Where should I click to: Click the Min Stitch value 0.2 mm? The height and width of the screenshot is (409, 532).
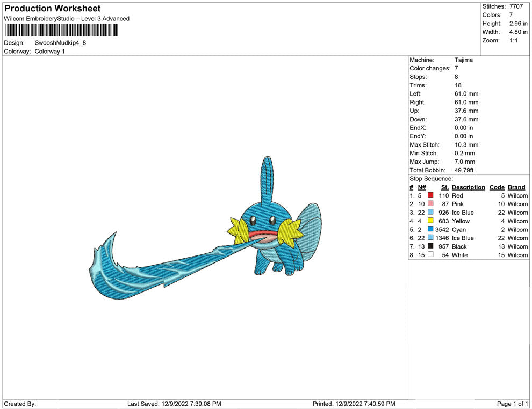tap(465, 153)
